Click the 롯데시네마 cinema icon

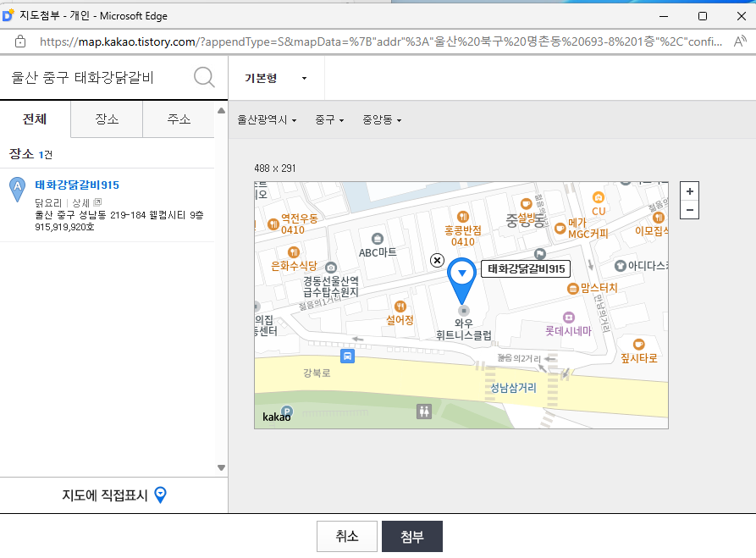click(569, 317)
